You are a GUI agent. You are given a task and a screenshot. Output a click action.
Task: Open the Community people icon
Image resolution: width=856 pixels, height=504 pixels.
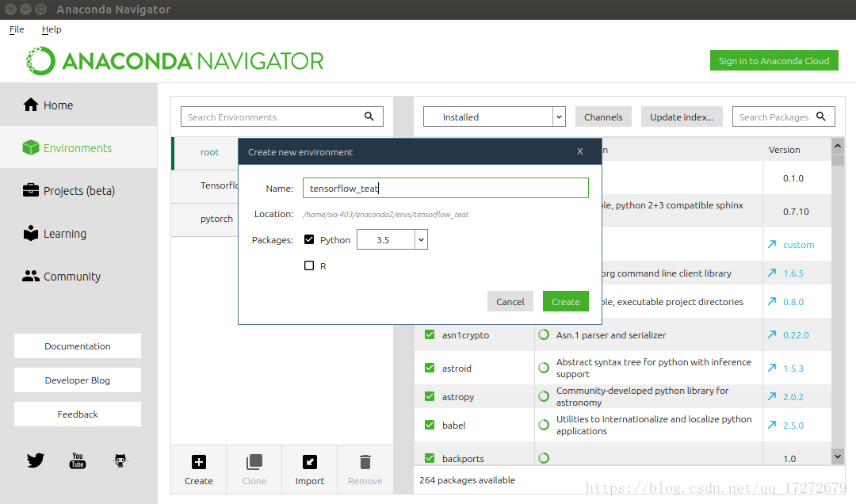tap(31, 276)
